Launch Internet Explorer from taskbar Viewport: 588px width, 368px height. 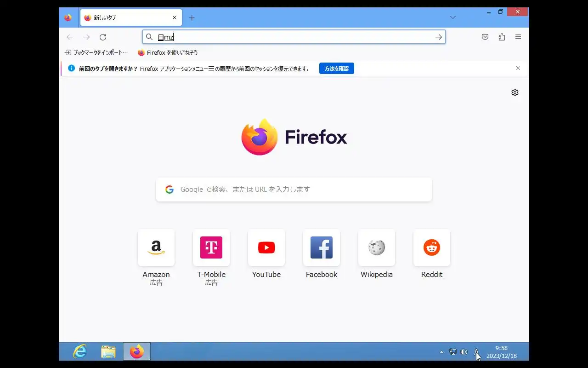(80, 352)
